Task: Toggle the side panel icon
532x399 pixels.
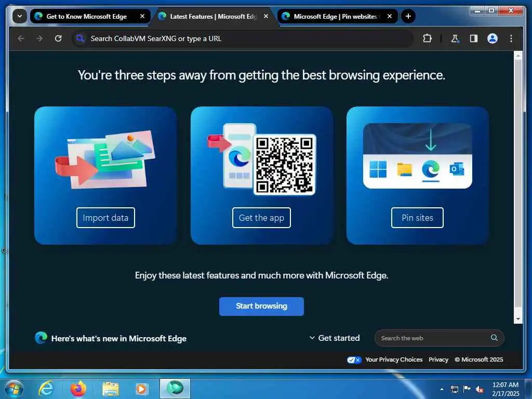Action: (474, 38)
